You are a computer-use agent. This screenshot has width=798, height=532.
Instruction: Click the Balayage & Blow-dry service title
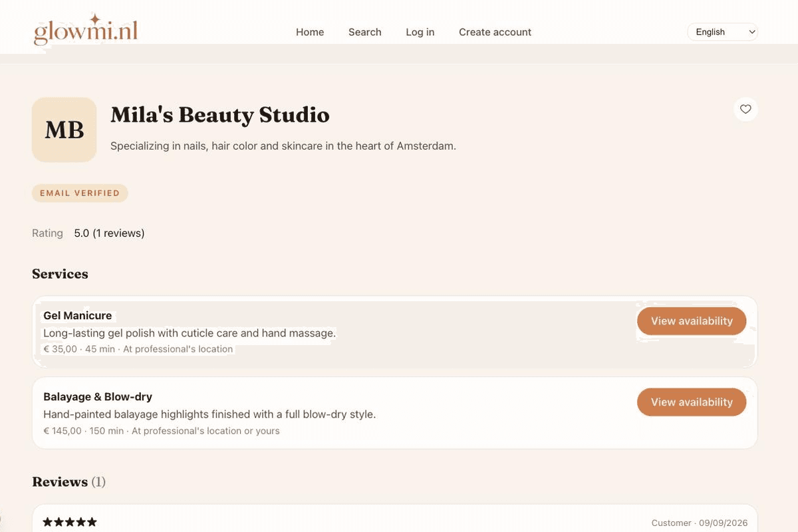98,396
